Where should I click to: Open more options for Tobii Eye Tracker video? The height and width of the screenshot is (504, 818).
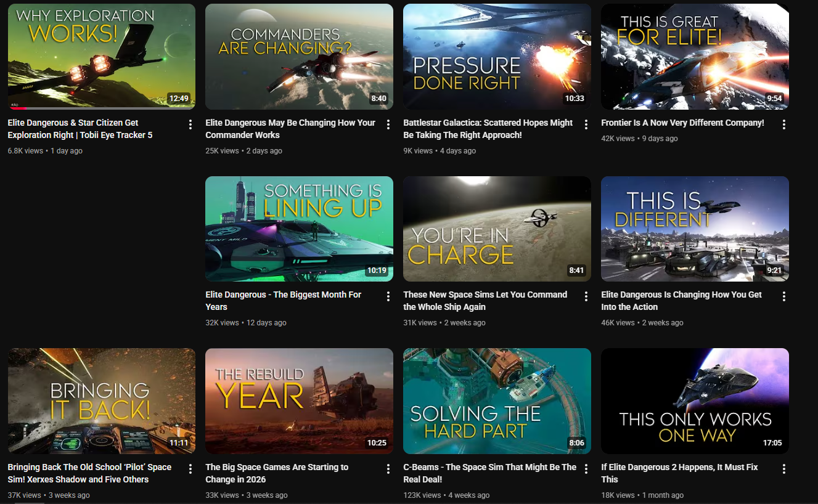(190, 124)
